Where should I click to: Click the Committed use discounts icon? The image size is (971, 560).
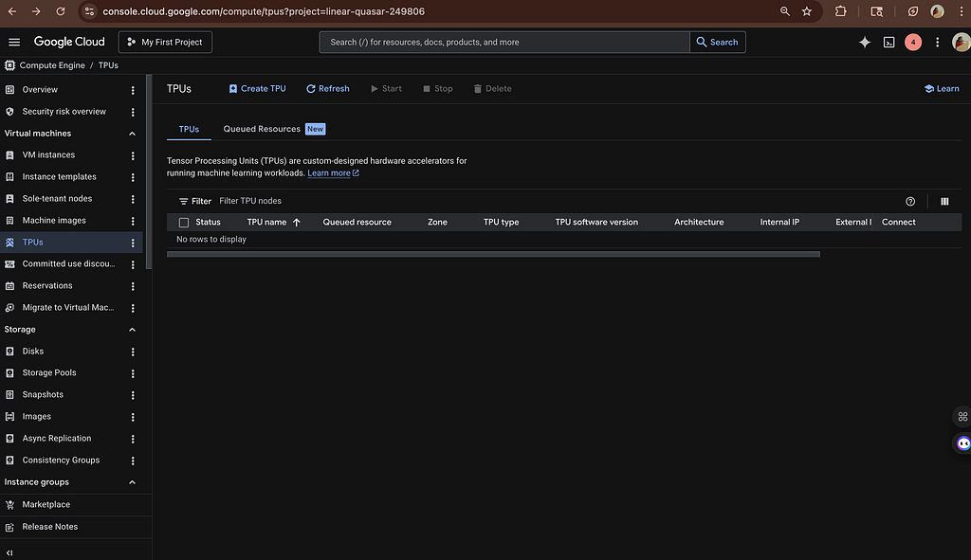coord(9,264)
